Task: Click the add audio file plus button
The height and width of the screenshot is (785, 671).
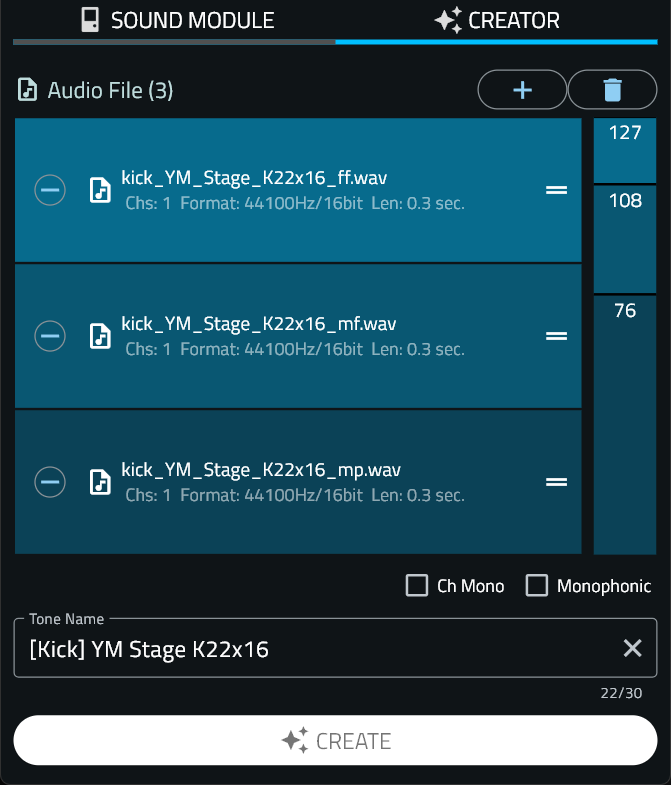Action: pos(522,90)
